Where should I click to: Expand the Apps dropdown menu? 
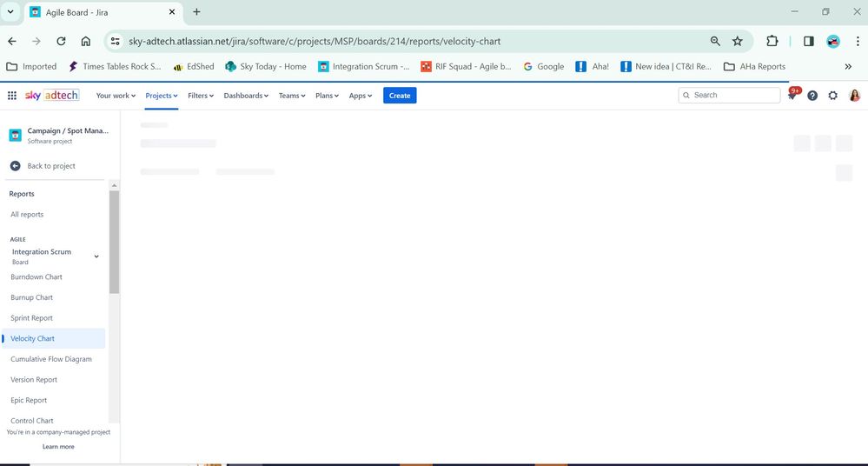point(361,96)
